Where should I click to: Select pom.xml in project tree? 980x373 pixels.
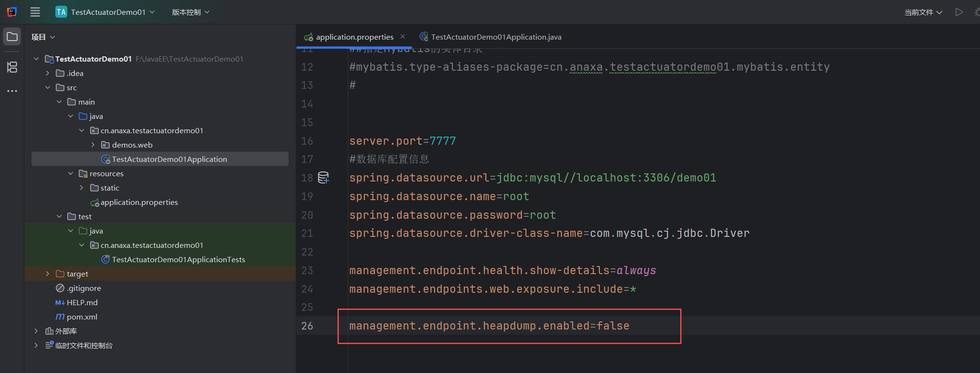click(160, 317)
